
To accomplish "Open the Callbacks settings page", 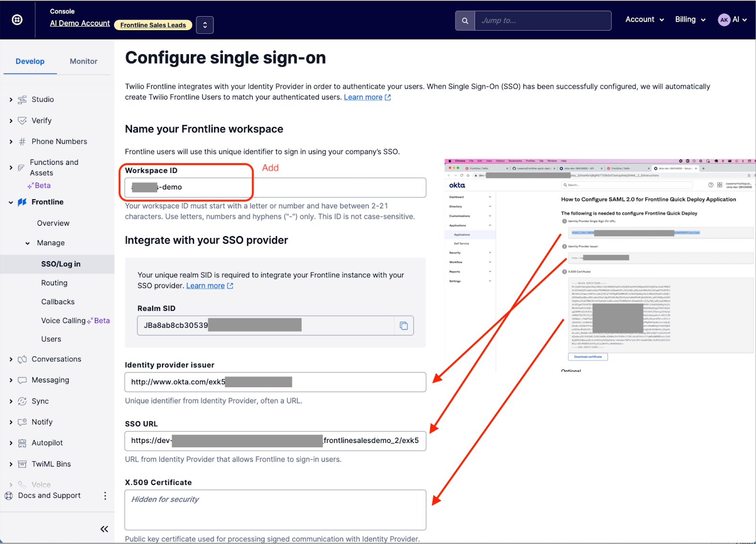I will [x=58, y=302].
